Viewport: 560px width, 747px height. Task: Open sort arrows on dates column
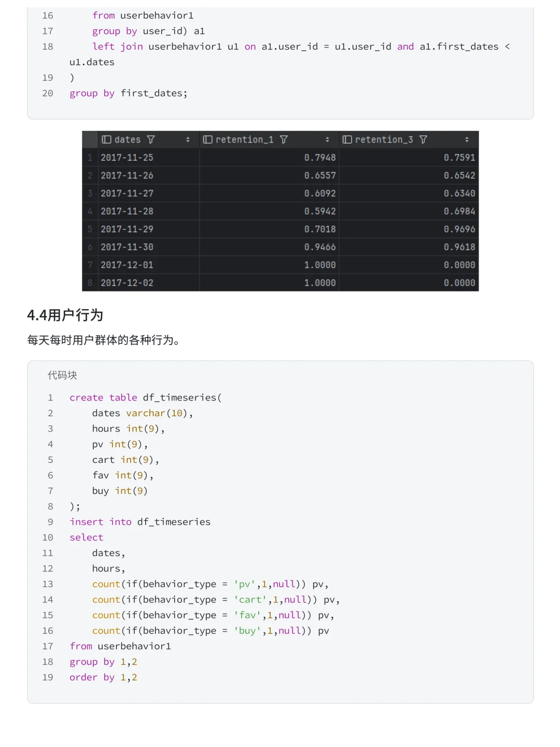[x=188, y=140]
